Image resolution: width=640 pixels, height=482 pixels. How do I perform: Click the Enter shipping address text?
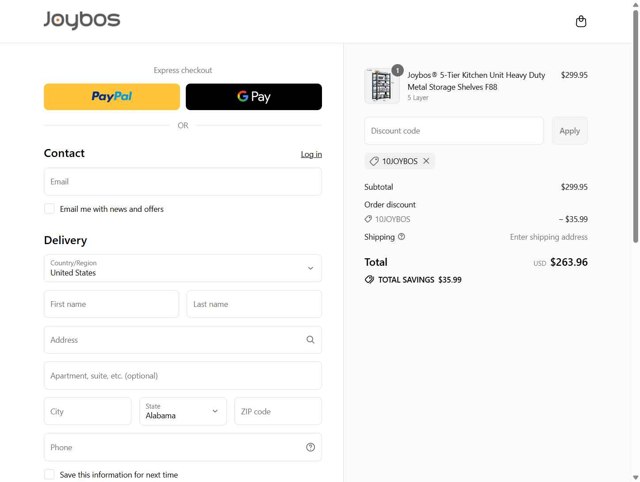point(549,237)
